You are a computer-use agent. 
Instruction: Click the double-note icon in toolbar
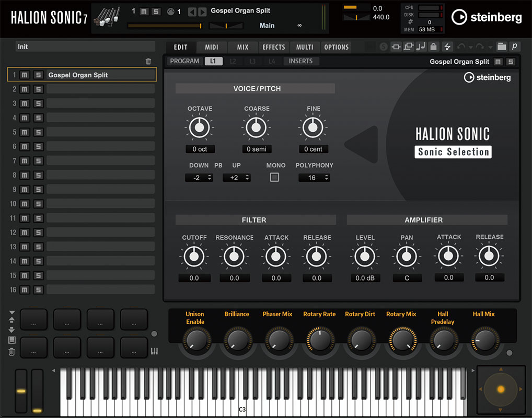[x=421, y=47]
